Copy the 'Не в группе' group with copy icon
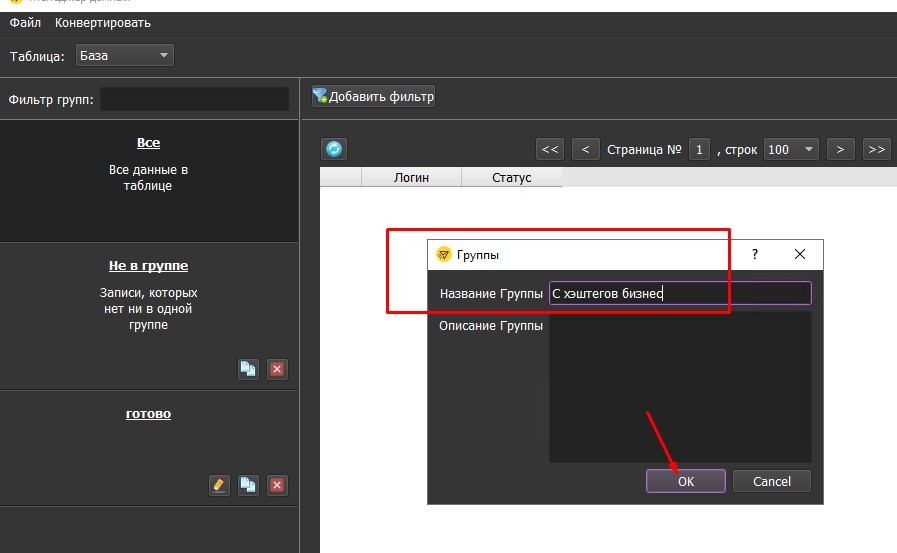 pos(248,369)
